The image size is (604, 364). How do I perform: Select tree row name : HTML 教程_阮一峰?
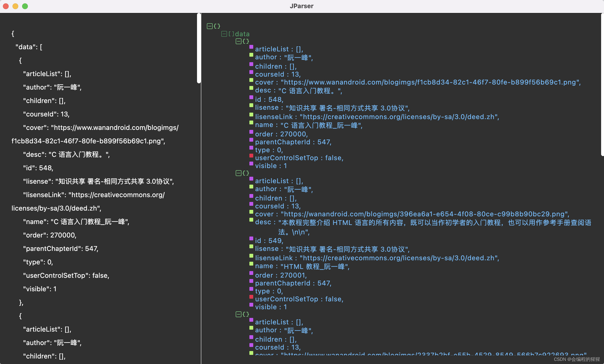click(x=302, y=266)
